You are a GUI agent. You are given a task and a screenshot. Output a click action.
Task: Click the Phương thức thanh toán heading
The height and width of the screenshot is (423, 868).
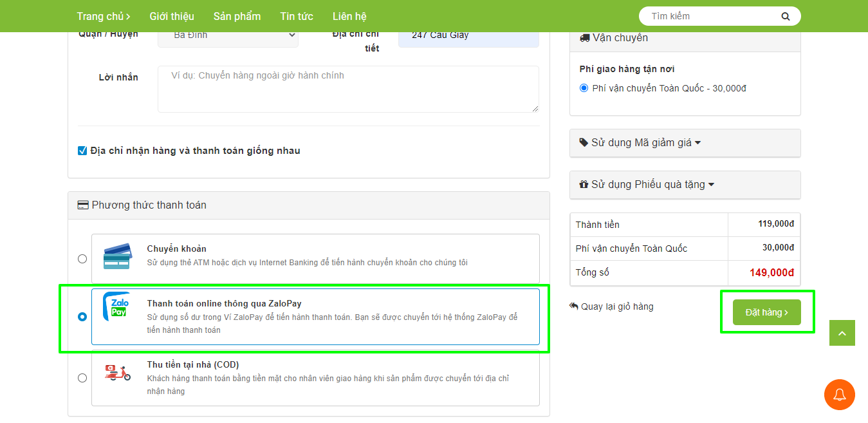click(149, 205)
